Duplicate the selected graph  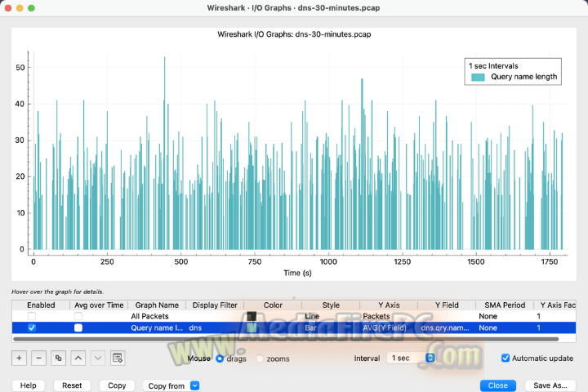tap(59, 359)
